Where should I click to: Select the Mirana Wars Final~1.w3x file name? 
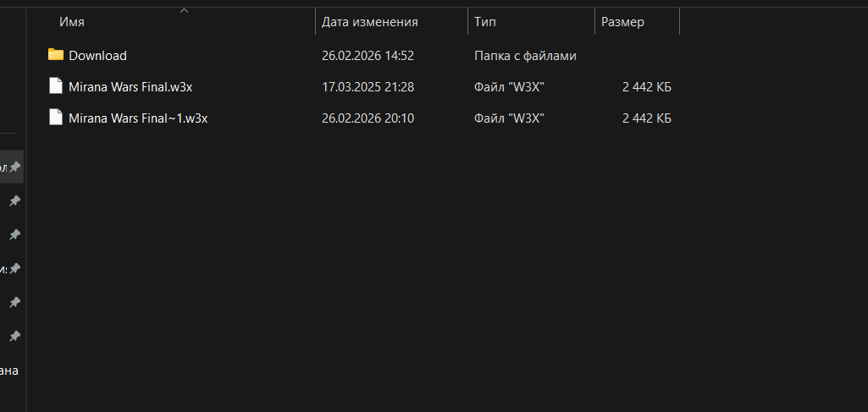pyautogui.click(x=138, y=118)
